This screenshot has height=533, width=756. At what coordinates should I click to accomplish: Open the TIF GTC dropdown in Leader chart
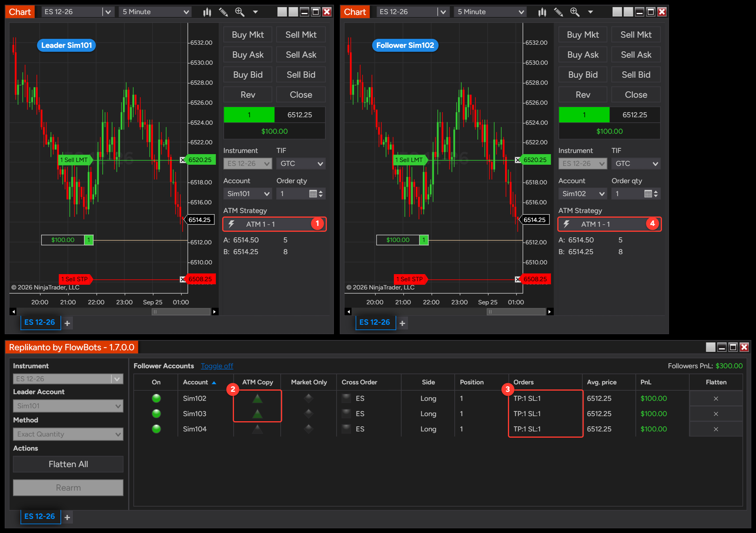(301, 164)
